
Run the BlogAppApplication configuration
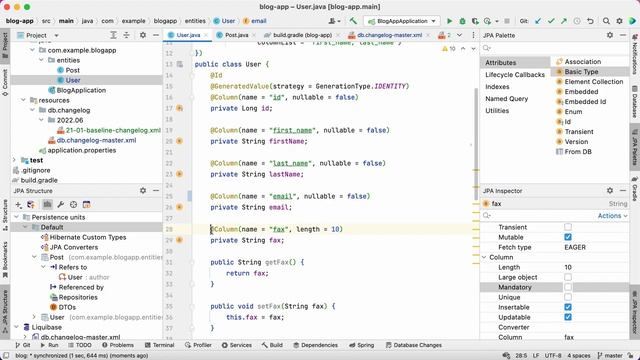click(x=449, y=21)
